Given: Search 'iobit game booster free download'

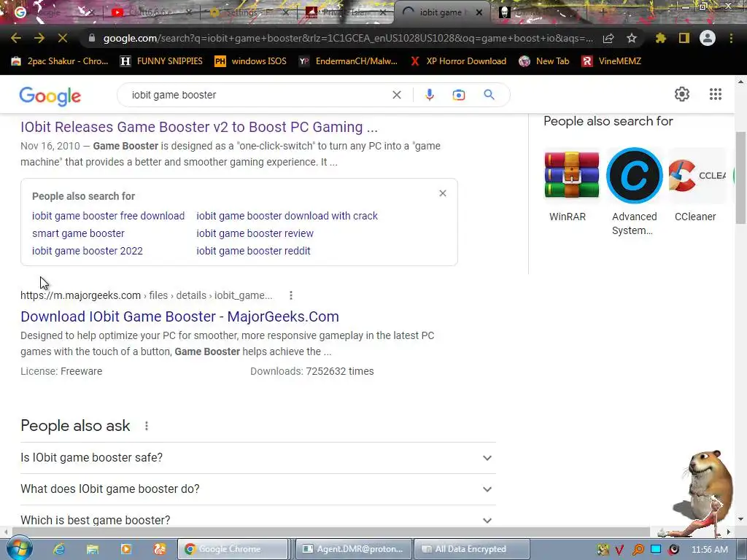Looking at the screenshot, I should (x=108, y=216).
